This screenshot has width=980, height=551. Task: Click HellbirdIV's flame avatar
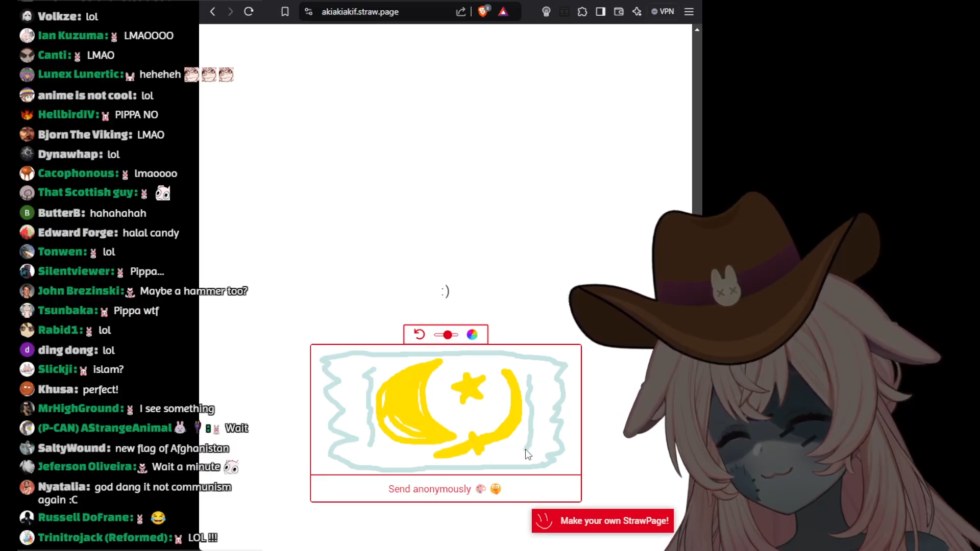(x=27, y=114)
